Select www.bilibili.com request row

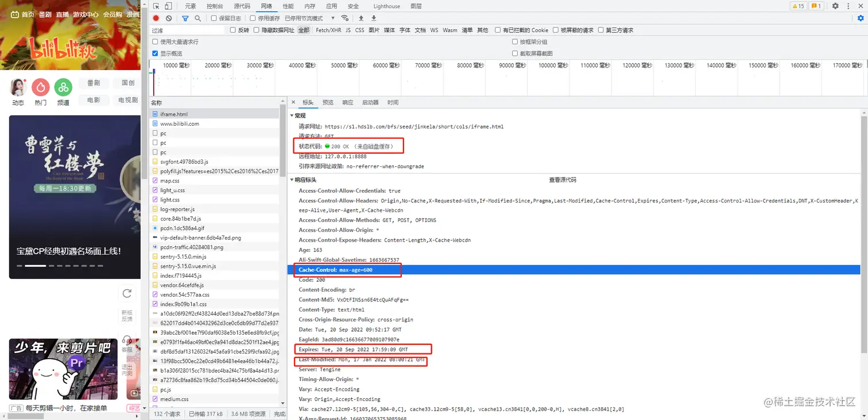coord(215,123)
